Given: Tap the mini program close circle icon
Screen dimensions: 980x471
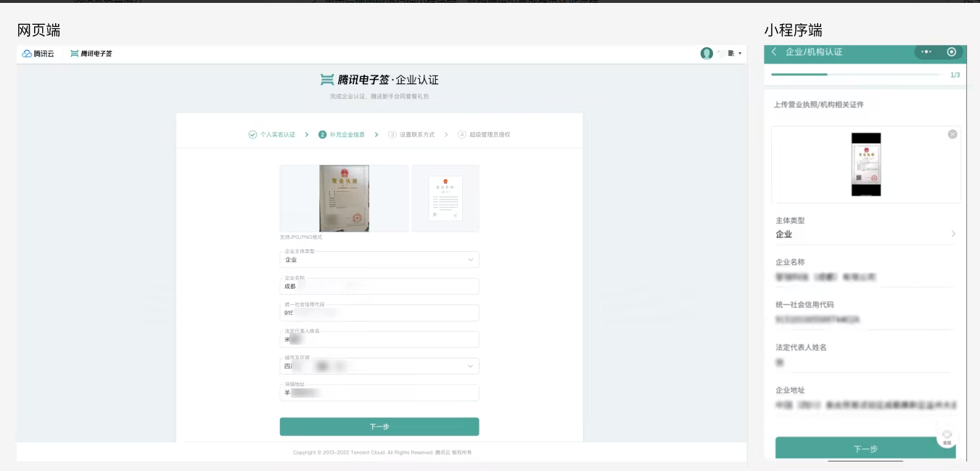Looking at the screenshot, I should (x=951, y=52).
